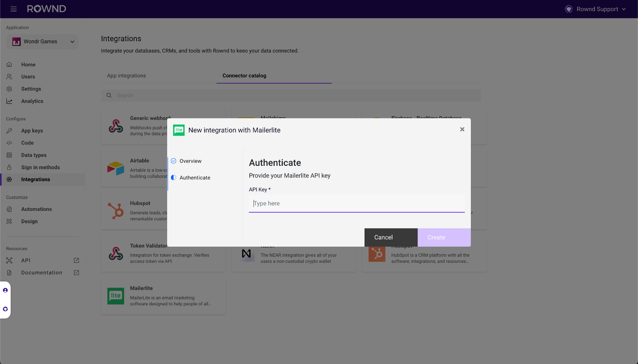Click the Wondr Games app icon

pyautogui.click(x=17, y=42)
